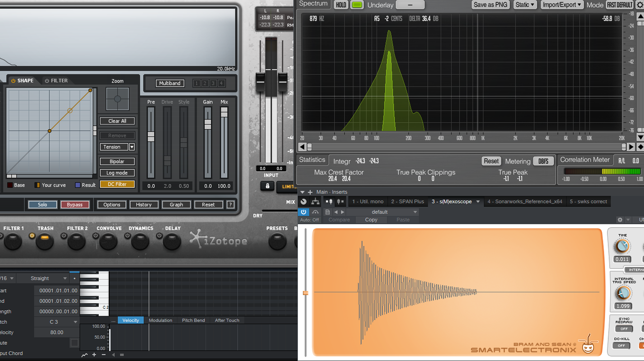Click the input link lock icon
Viewport: 644px width, 361px height.
[x=267, y=186]
